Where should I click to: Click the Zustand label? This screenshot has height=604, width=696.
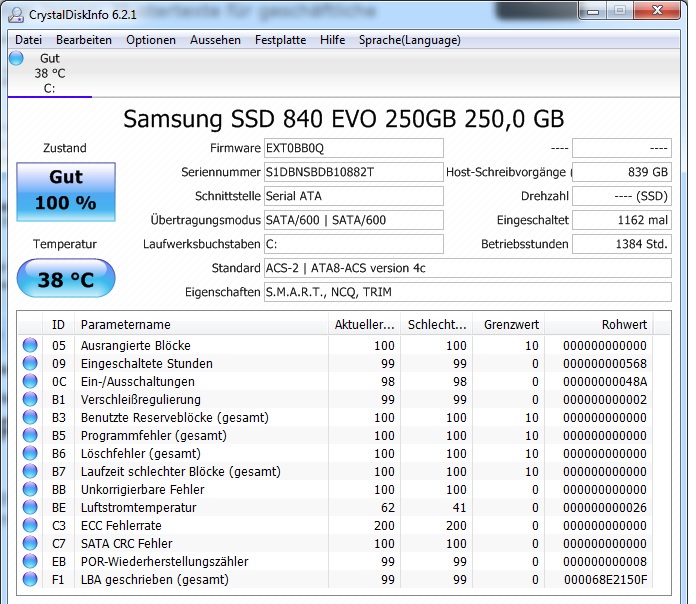[65, 148]
